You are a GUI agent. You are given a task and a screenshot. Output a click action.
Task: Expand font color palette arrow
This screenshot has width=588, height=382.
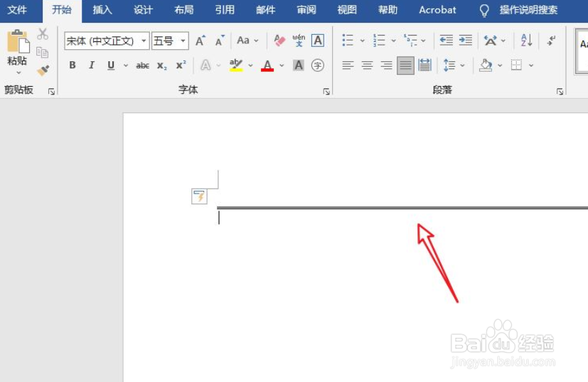(282, 65)
